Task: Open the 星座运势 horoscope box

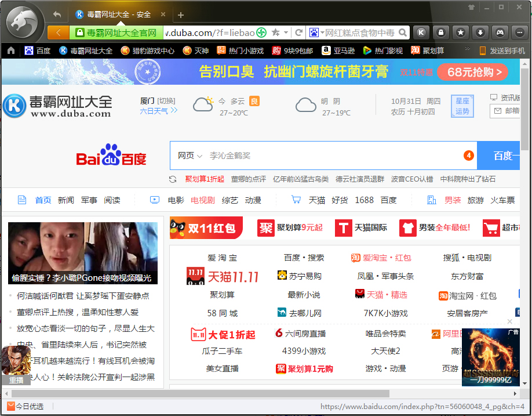Action: tap(462, 106)
